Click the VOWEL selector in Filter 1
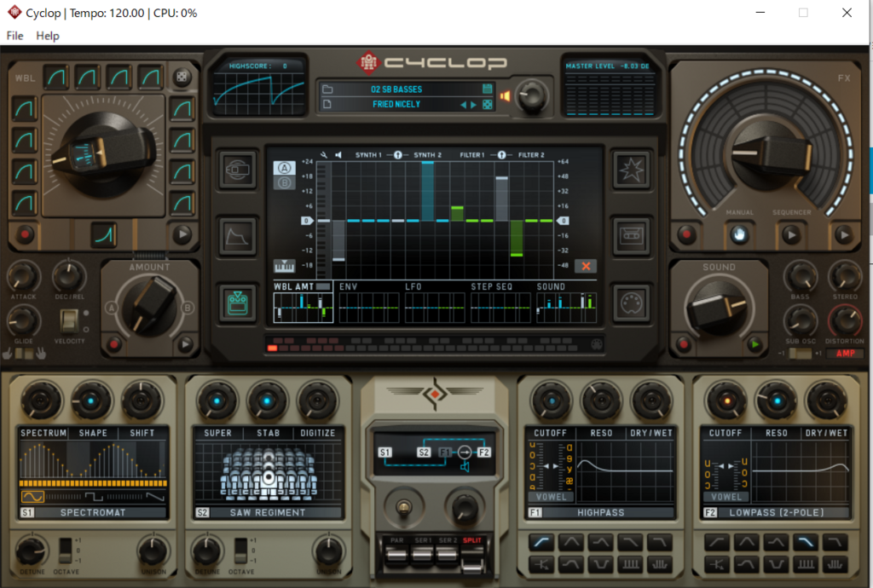 [552, 497]
